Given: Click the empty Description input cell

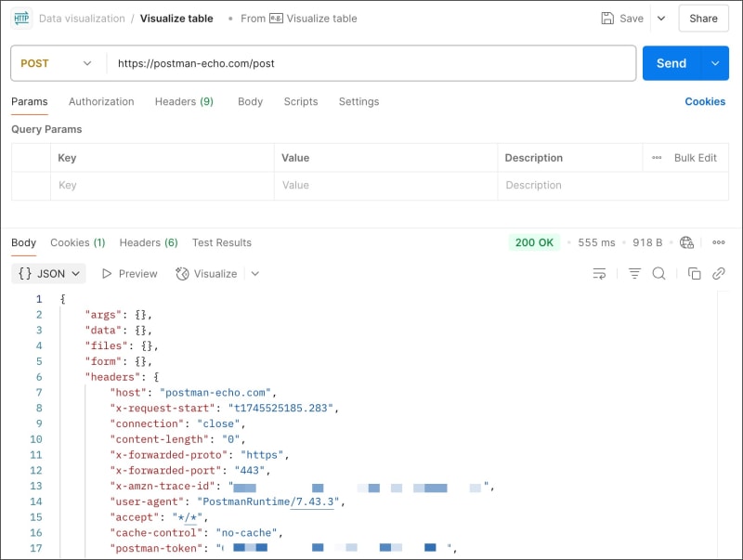Looking at the screenshot, I should (613, 186).
